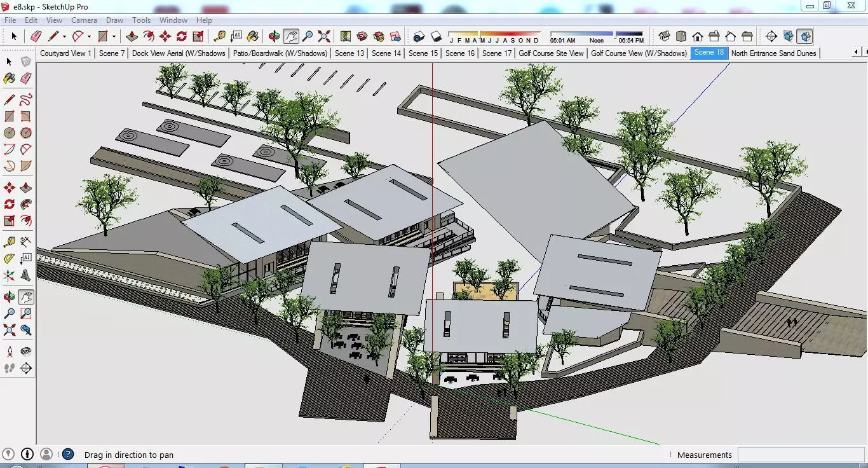Screen dimensions: 868x468
Task: Select the Paint Bucket in left toolbar
Action: 9,78
